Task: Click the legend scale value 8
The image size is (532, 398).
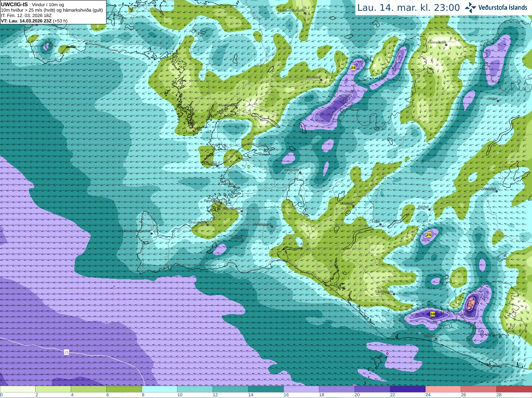Action: tap(143, 395)
